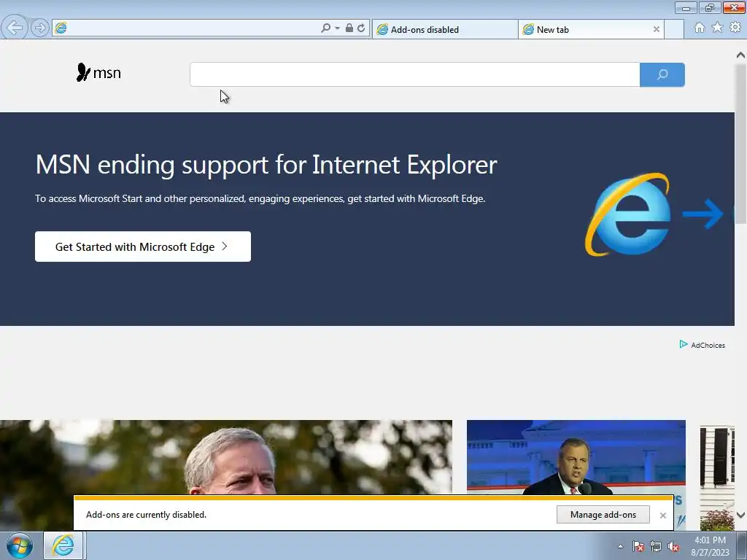This screenshot has height=560, width=747.
Task: Click the Internet Explorer taskbar icon
Action: click(64, 545)
